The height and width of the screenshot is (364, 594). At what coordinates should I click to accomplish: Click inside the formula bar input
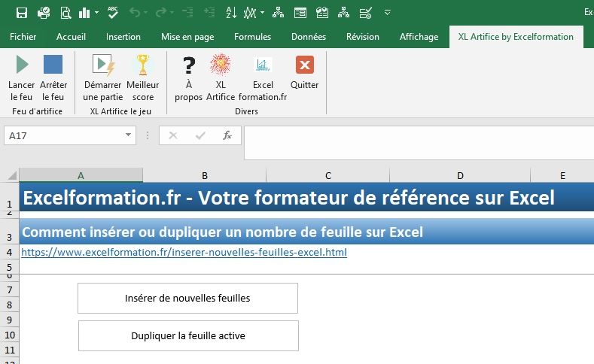tap(419, 143)
